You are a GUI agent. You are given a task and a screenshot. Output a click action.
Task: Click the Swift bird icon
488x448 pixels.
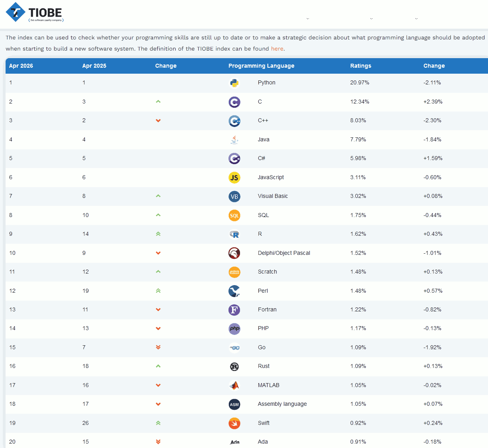tap(234, 423)
